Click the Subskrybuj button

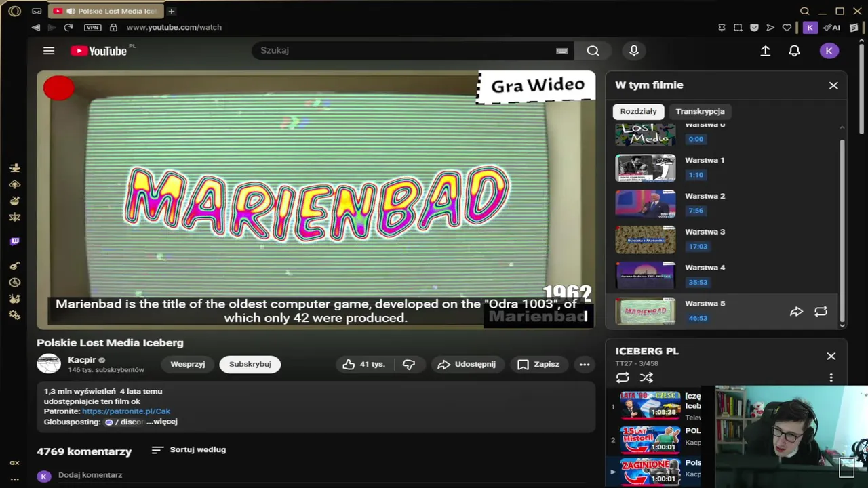coord(250,364)
